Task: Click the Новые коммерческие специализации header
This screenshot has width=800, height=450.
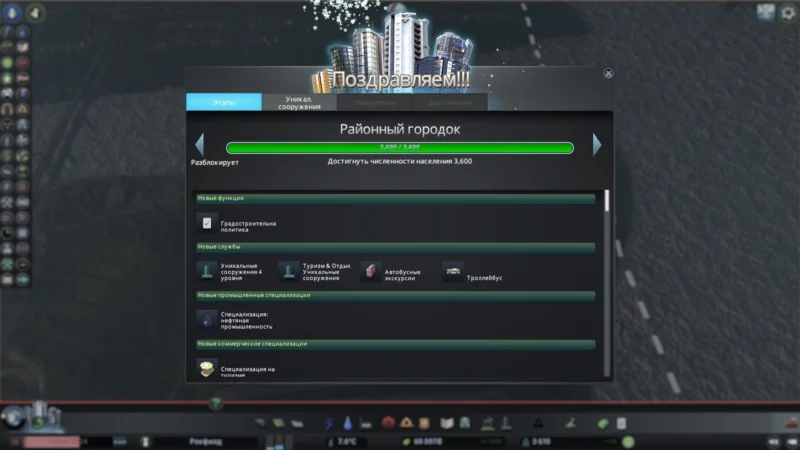Action: click(395, 344)
